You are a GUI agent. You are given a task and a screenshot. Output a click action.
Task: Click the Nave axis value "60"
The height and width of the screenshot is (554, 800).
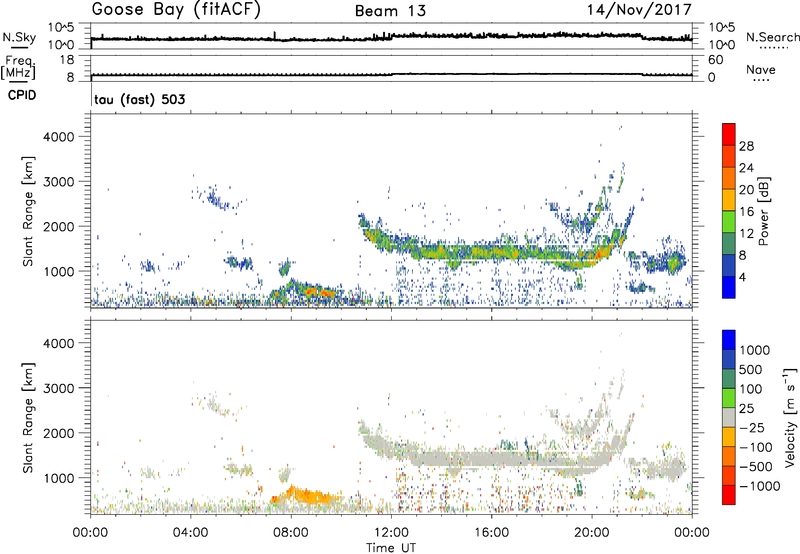click(x=715, y=60)
